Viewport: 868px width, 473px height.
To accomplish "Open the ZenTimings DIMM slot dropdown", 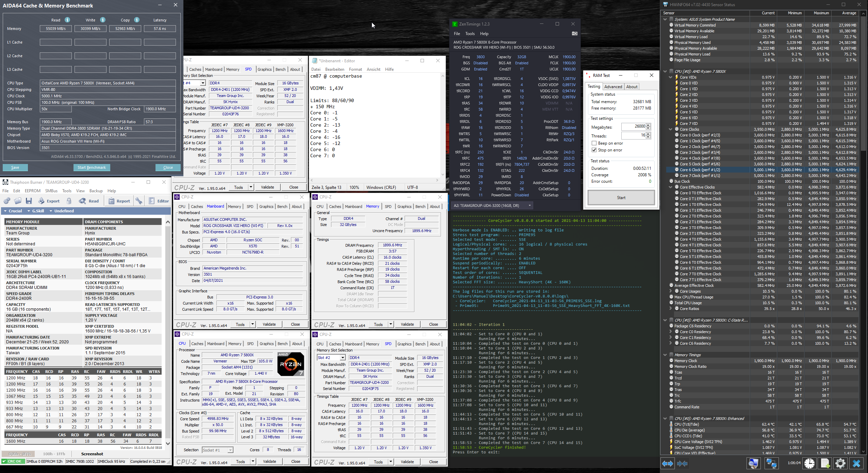I will pos(529,206).
